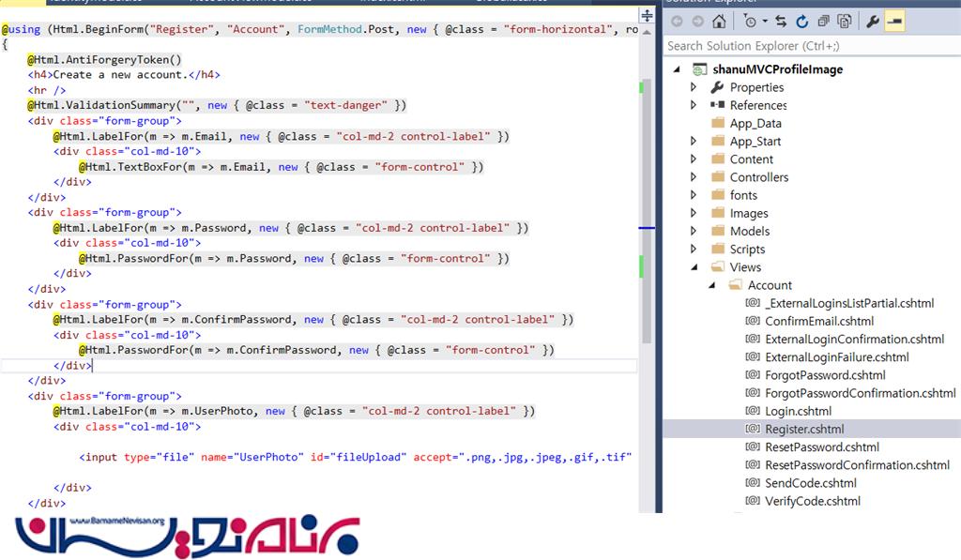
Task: Select the Properties wrench tree icon
Action: [717, 87]
